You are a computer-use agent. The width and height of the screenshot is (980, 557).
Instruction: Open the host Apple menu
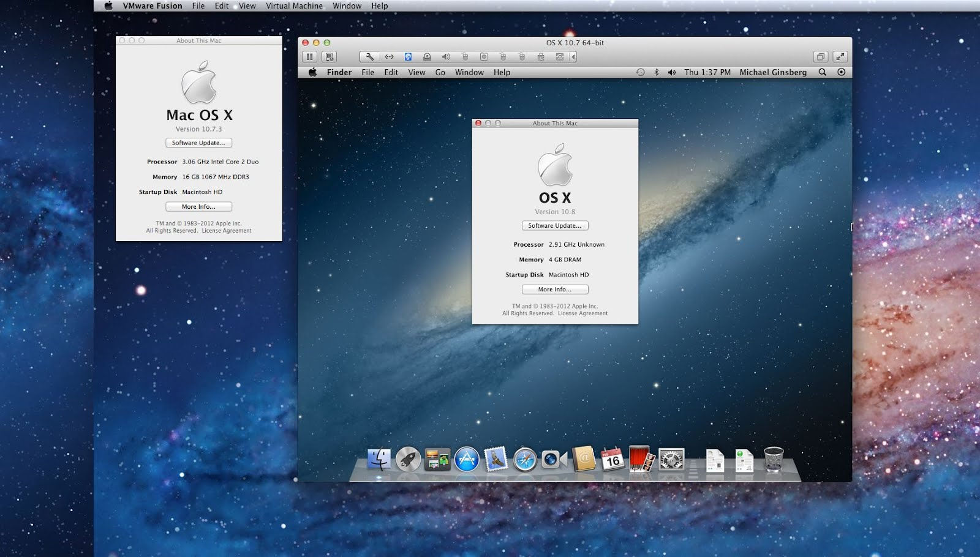pos(108,6)
